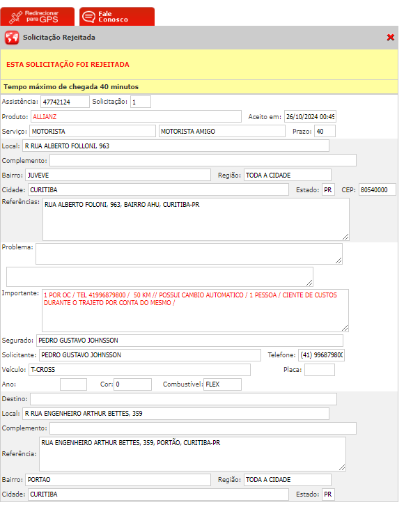Close the Solicitação Rejeitada dialog
Image resolution: width=420 pixels, height=530 pixels.
pos(391,37)
